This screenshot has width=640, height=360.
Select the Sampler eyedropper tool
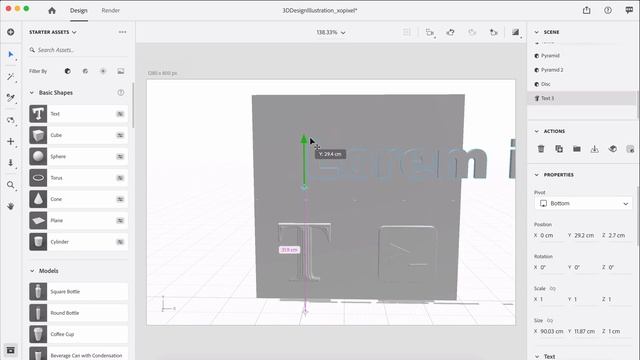pos(11,98)
